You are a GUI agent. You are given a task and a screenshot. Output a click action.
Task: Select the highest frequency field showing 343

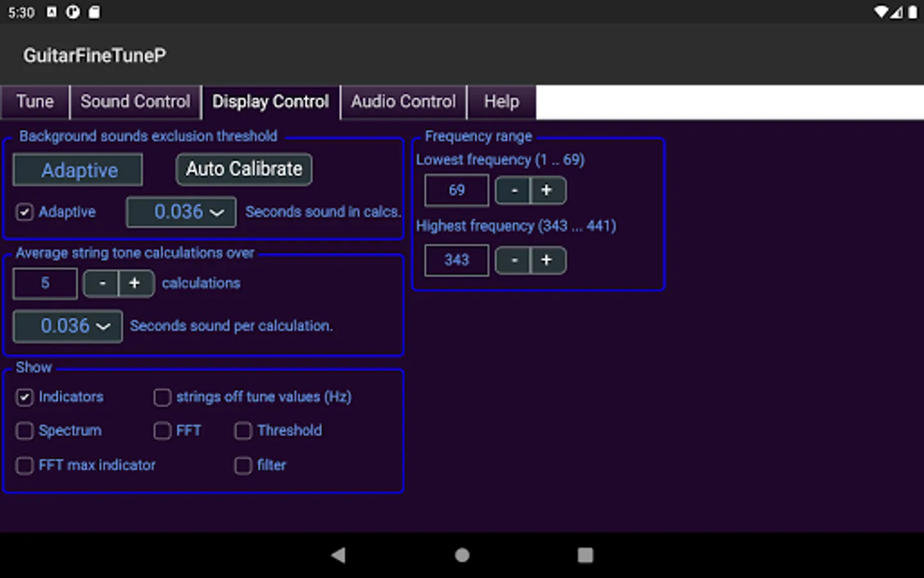(x=457, y=260)
